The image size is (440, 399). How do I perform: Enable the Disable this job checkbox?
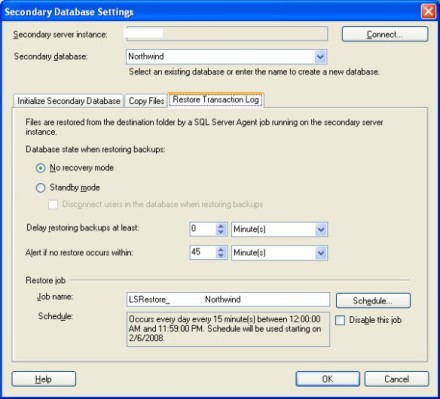point(340,320)
